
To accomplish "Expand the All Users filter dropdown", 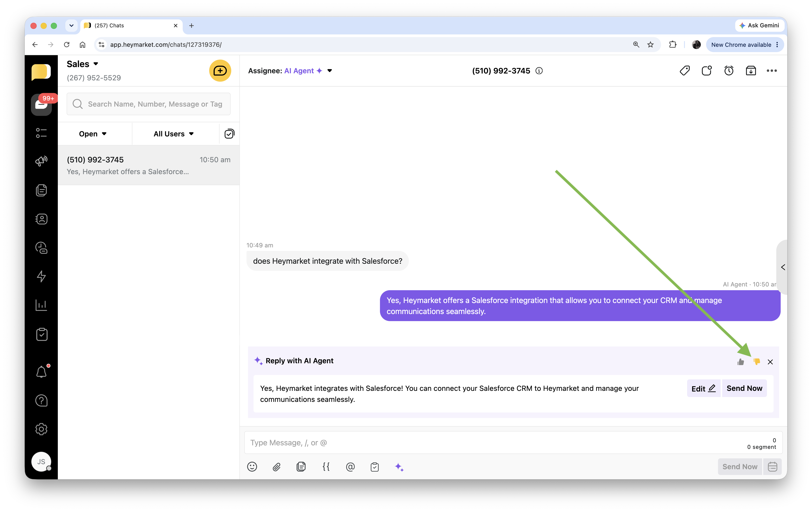I will click(x=174, y=134).
